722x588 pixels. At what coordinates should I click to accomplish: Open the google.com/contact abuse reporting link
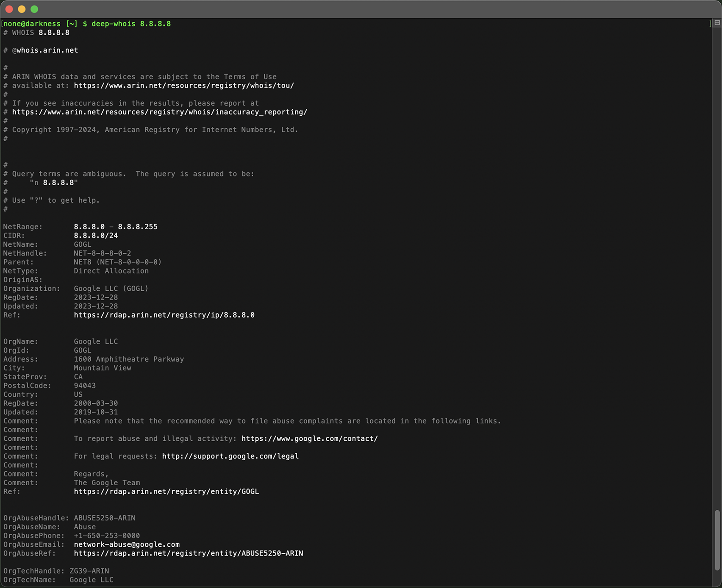coord(309,438)
